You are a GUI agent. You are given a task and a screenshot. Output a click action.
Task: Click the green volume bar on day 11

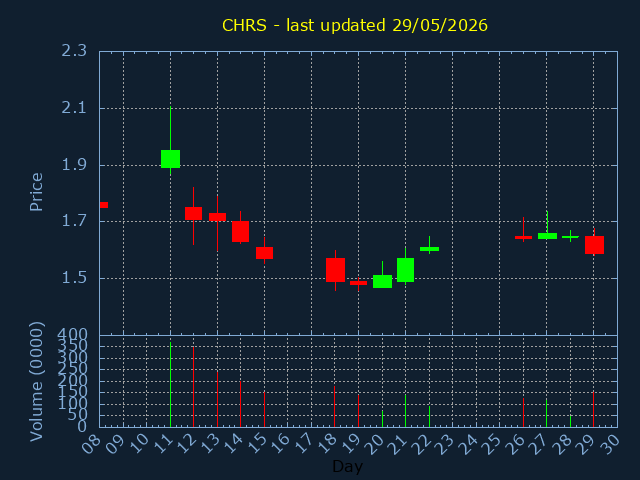tap(171, 384)
